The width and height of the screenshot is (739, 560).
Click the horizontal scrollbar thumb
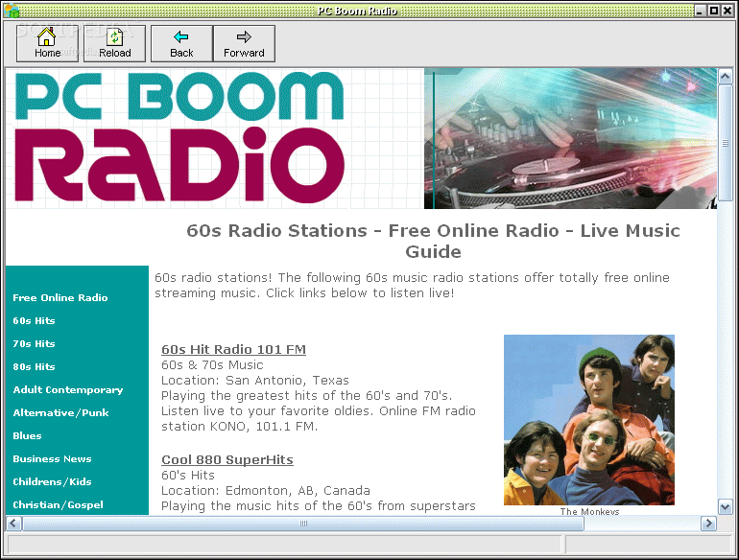[303, 524]
